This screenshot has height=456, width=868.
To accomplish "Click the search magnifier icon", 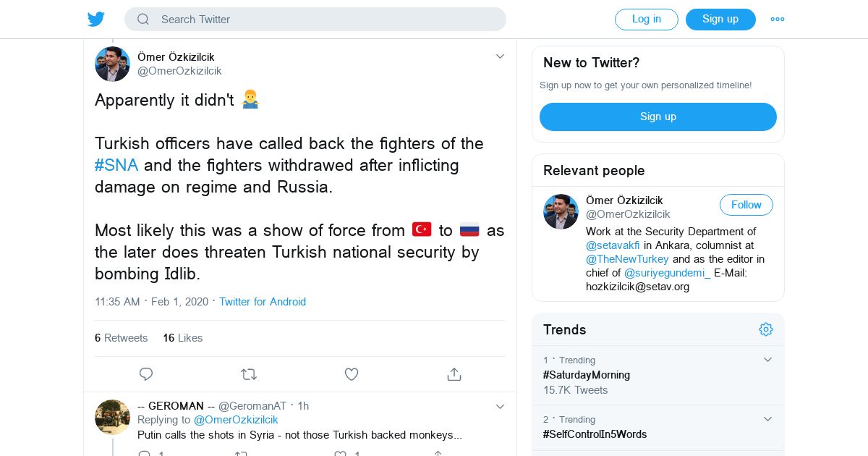I will coord(143,20).
